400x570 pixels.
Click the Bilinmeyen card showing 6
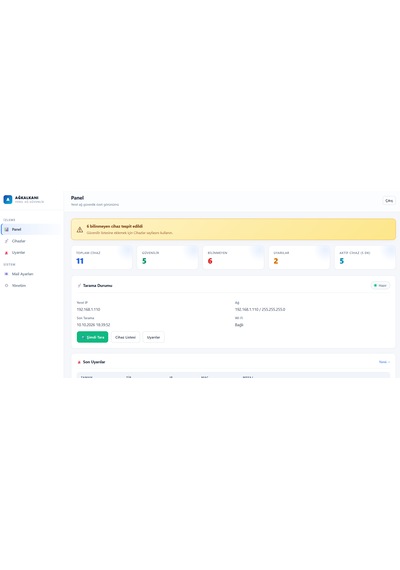[x=233, y=257]
